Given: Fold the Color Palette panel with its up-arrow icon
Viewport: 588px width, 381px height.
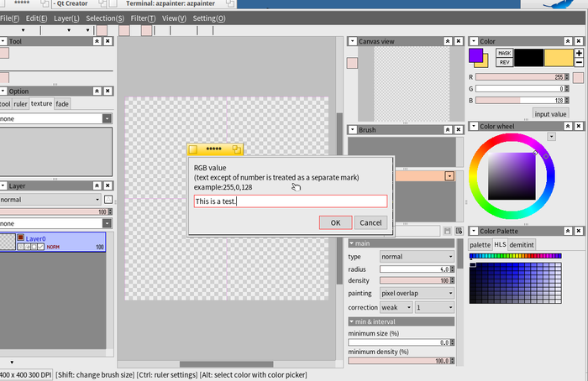Looking at the screenshot, I should (568, 231).
